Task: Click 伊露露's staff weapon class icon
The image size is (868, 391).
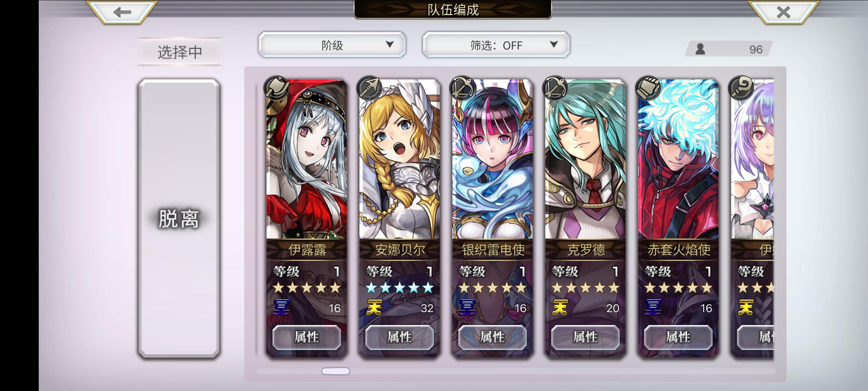Action: click(277, 88)
